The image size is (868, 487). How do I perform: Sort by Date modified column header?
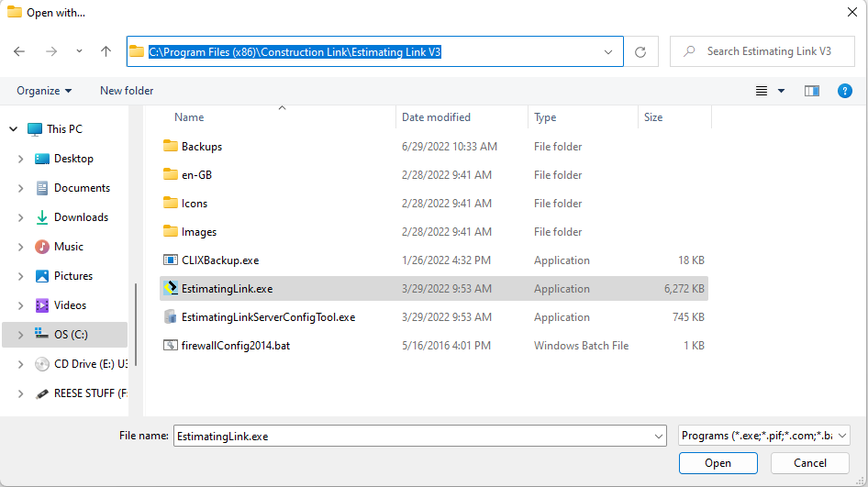(436, 117)
